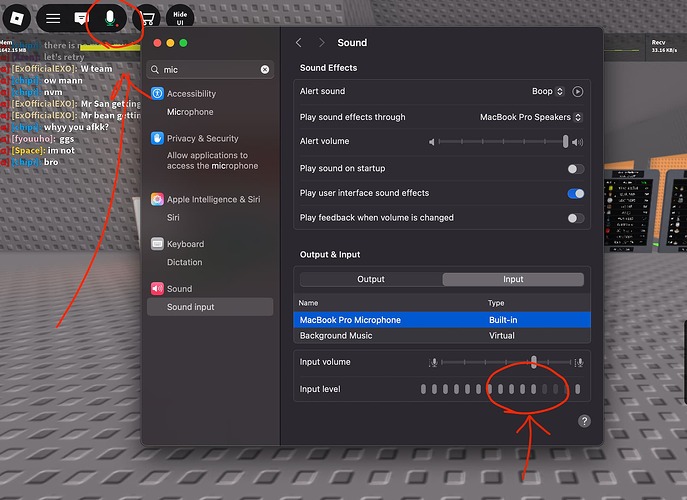This screenshot has height=500, width=687.
Task: Click the low input microphone icon
Action: click(433, 362)
